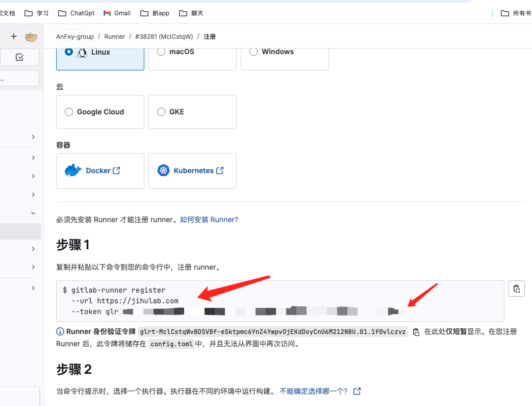This screenshot has height=406, width=532.
Task: Expand the seventh sidebar chevron section
Action: (33, 267)
